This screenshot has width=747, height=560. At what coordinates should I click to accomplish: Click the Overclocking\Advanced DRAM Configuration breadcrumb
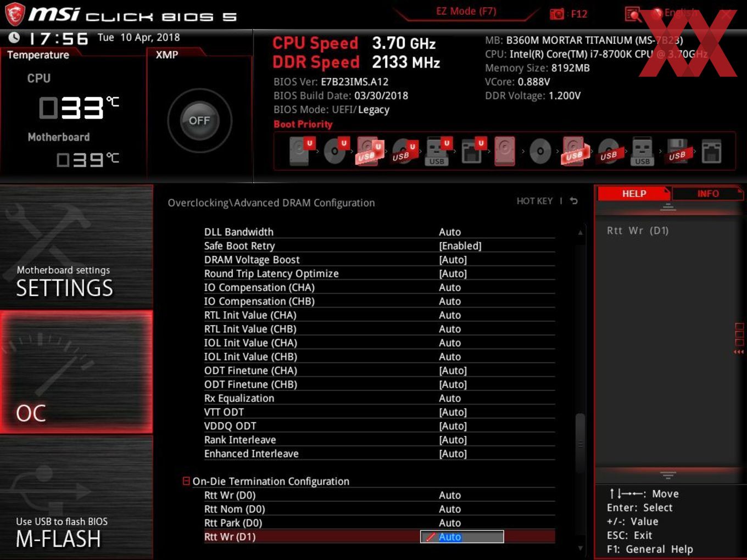(271, 203)
